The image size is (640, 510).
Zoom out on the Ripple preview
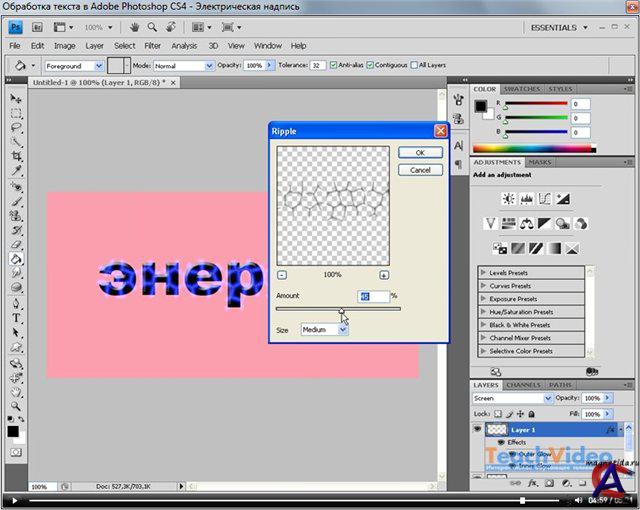(x=282, y=274)
